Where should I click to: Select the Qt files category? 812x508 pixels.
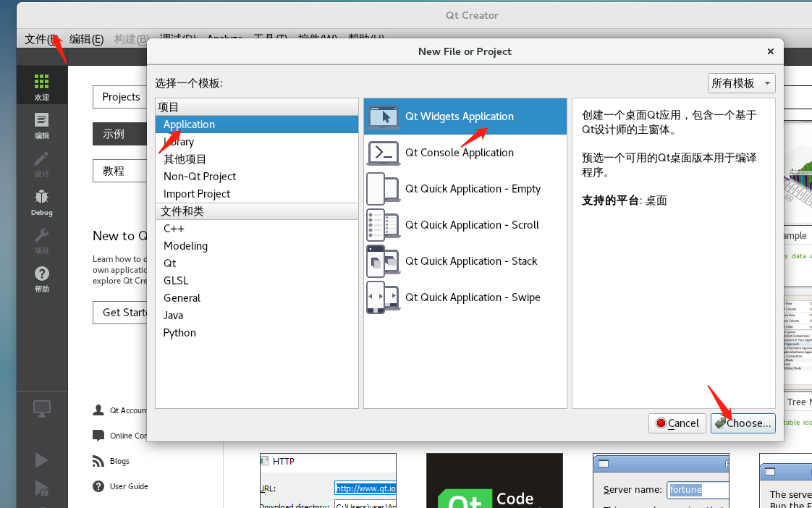257,263
